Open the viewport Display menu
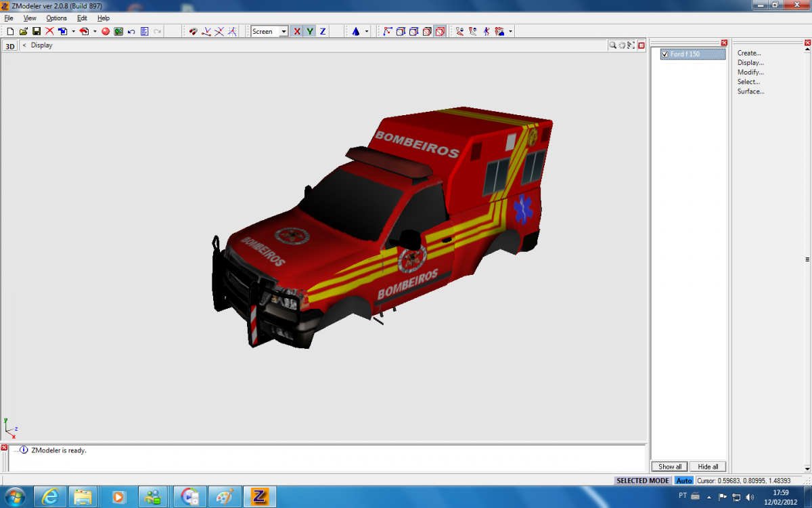This screenshot has width=812, height=508. tap(41, 45)
